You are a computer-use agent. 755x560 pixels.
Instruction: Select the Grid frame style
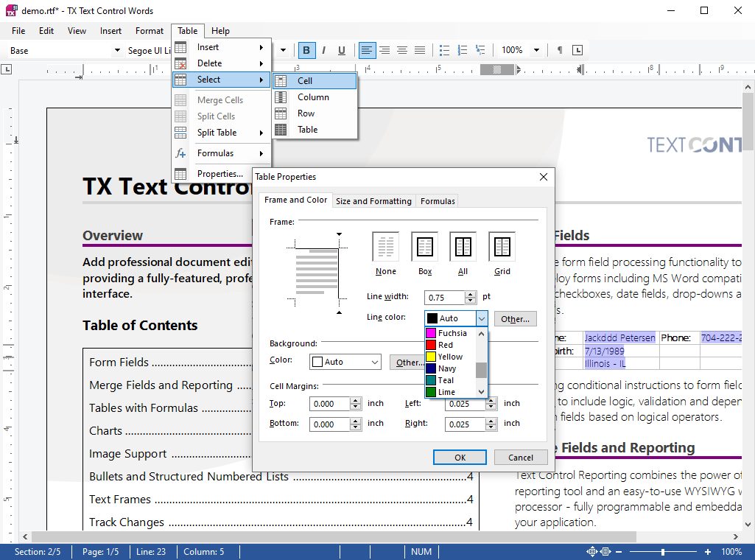(502, 247)
